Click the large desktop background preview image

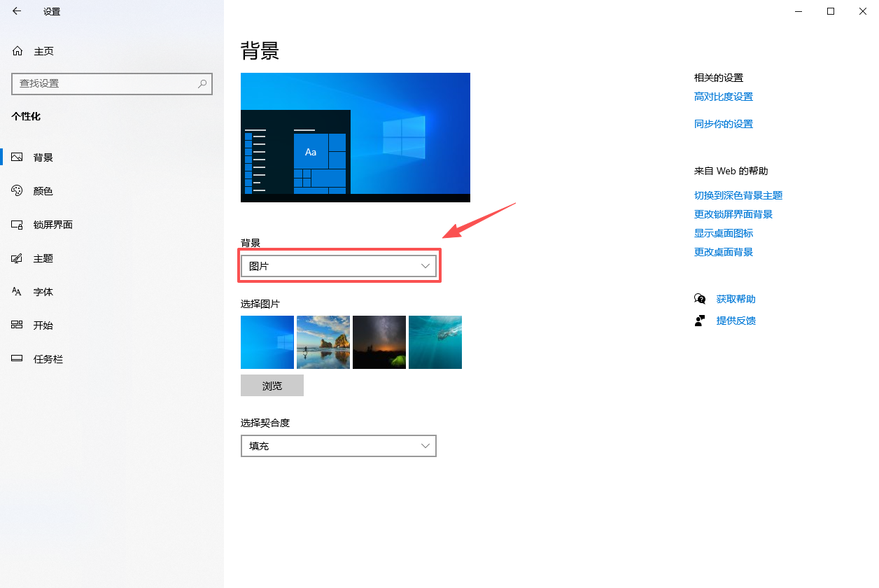click(356, 137)
